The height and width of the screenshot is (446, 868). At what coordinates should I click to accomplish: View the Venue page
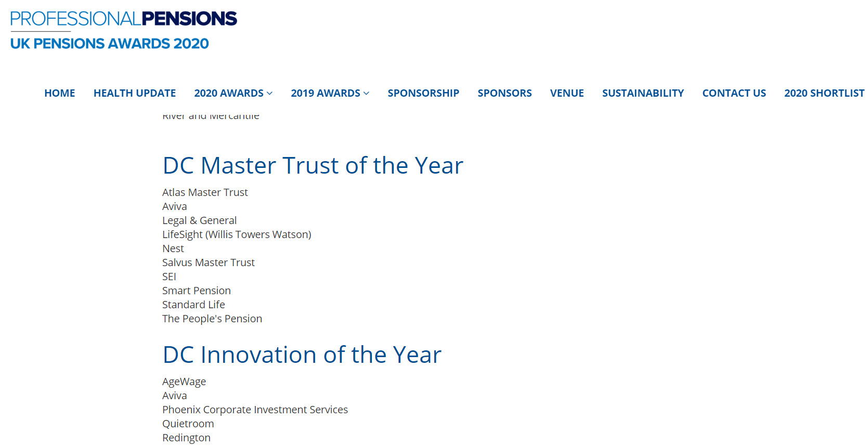point(567,93)
